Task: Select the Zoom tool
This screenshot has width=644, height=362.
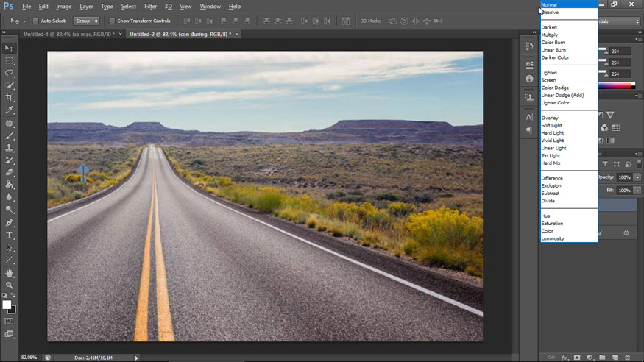Action: coord(9,285)
